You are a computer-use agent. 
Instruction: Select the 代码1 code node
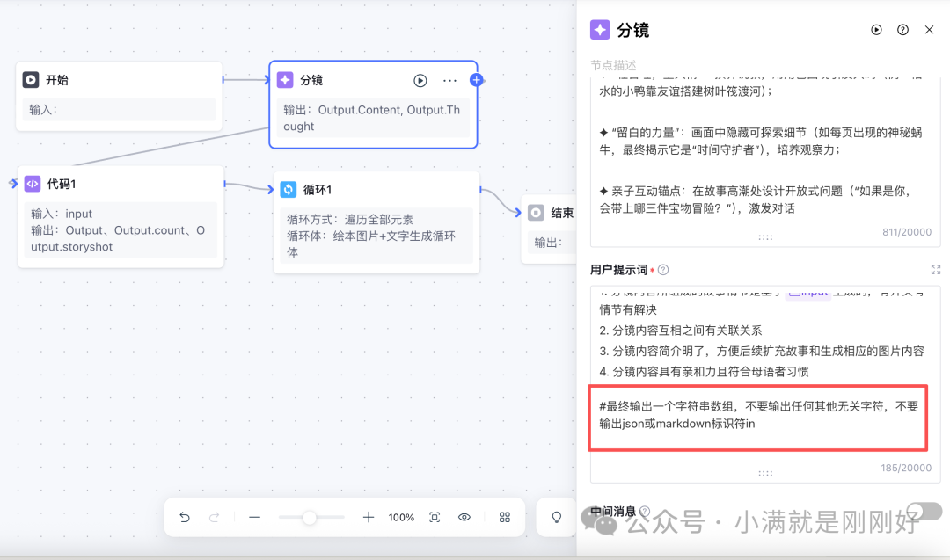click(121, 217)
